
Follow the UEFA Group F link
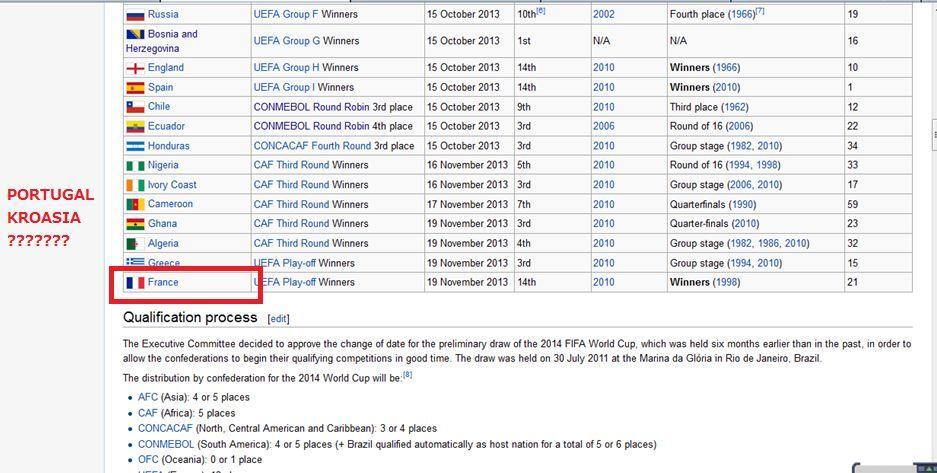[286, 14]
